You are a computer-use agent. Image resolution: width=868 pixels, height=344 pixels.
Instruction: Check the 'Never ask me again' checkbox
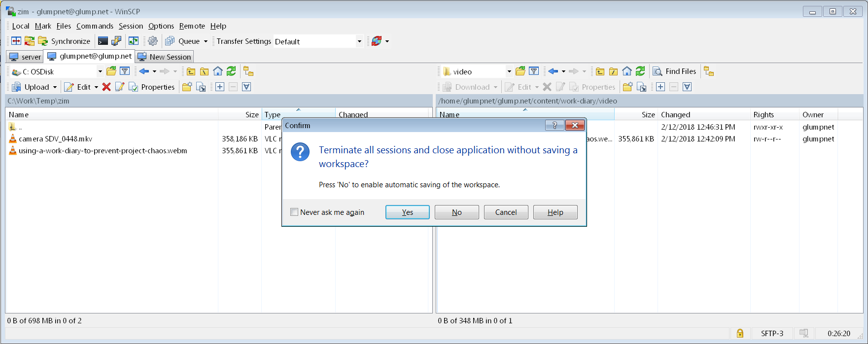click(x=294, y=212)
